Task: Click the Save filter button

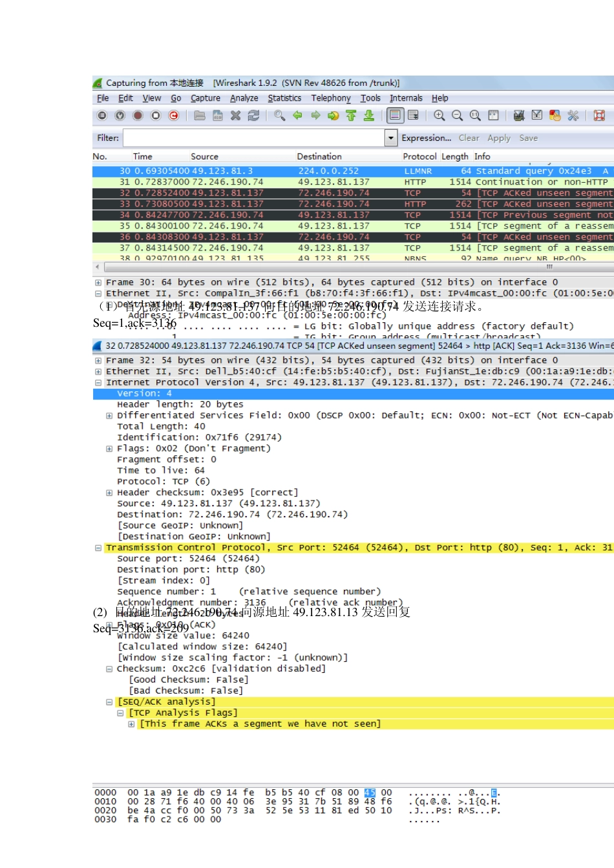Action: pos(528,138)
